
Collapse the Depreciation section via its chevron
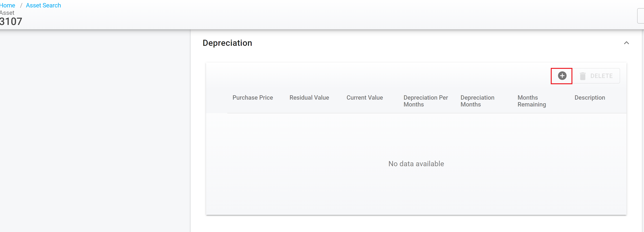(x=627, y=43)
